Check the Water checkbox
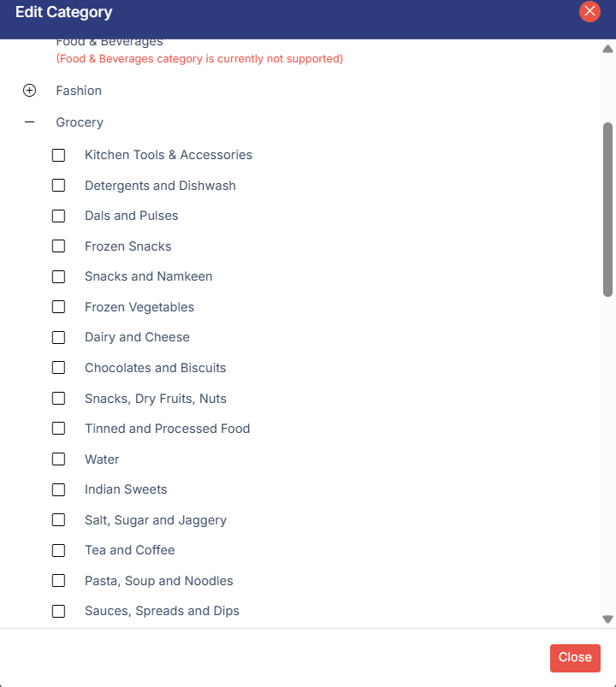This screenshot has width=616, height=687. point(58,459)
